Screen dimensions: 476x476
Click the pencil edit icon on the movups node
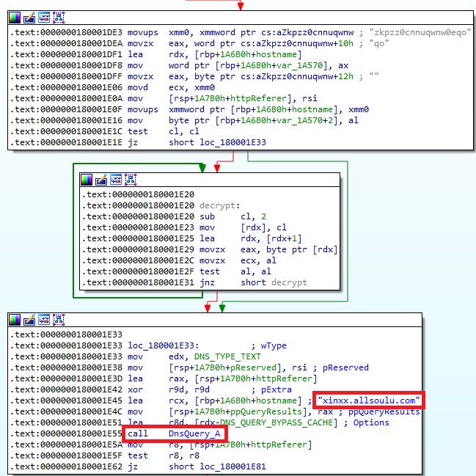pos(29,18)
